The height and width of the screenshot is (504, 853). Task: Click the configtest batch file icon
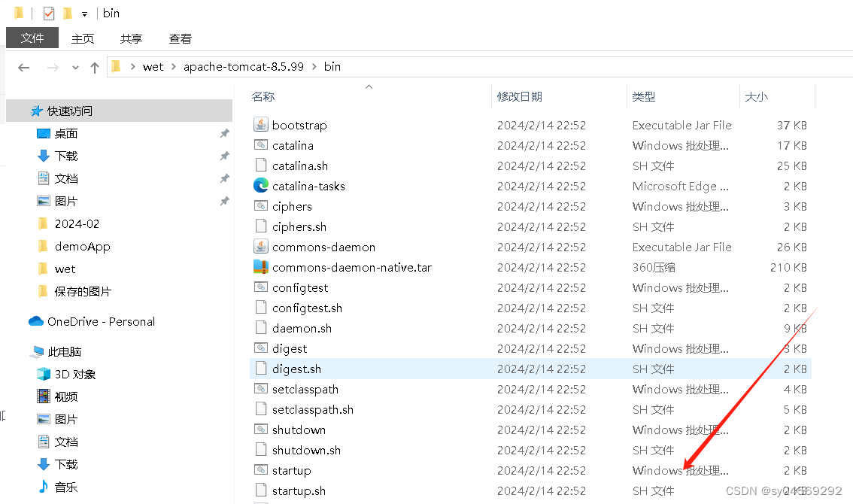pyautogui.click(x=261, y=287)
